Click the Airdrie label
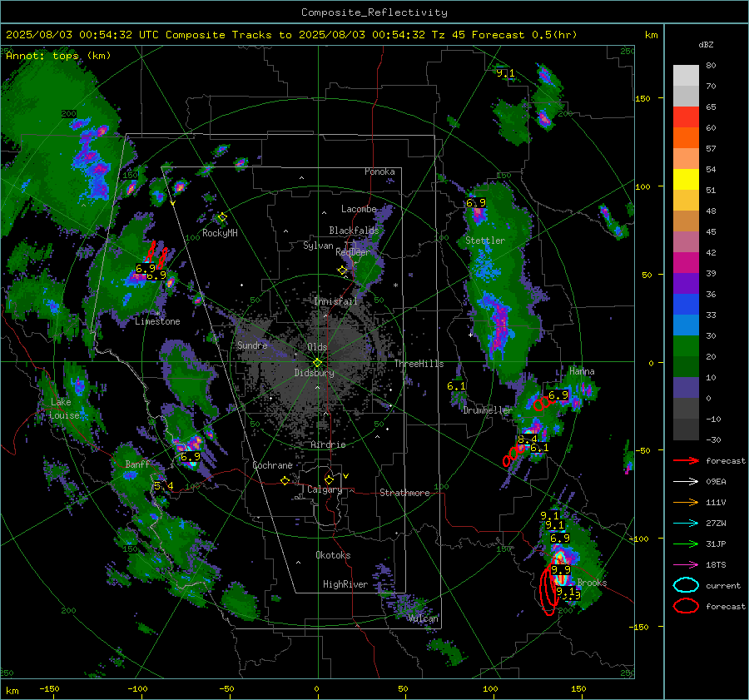Screen dimensions: 749x700 tap(328, 444)
